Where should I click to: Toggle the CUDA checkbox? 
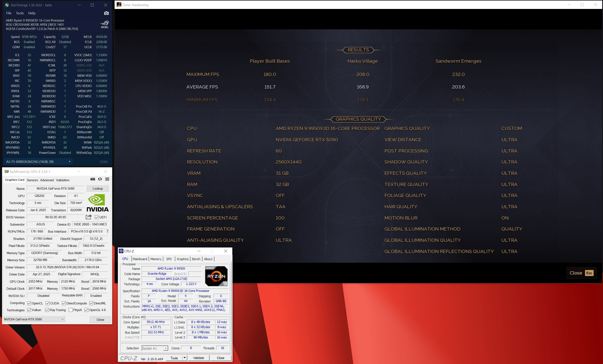click(x=47, y=303)
